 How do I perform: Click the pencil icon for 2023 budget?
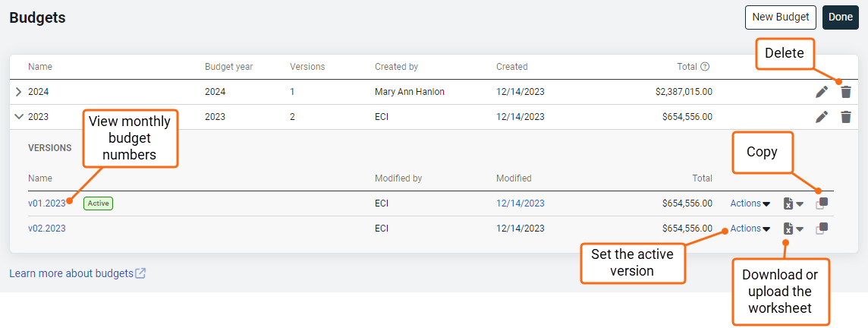[x=822, y=117]
